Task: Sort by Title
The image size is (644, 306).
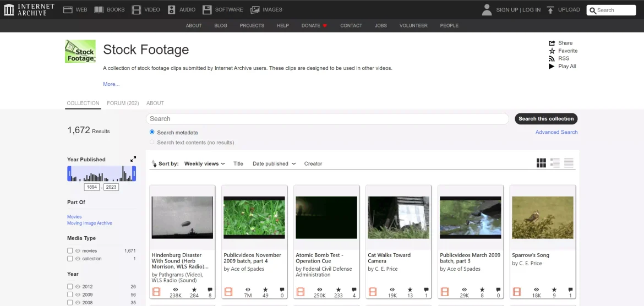Action: (238, 163)
